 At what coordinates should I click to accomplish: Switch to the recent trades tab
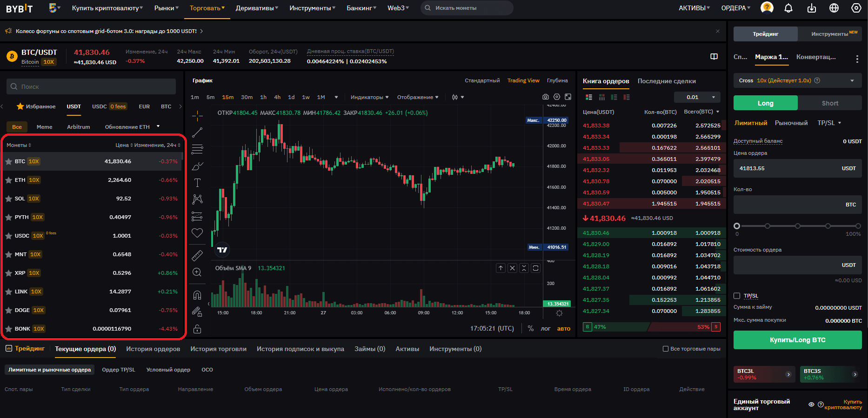coord(667,81)
